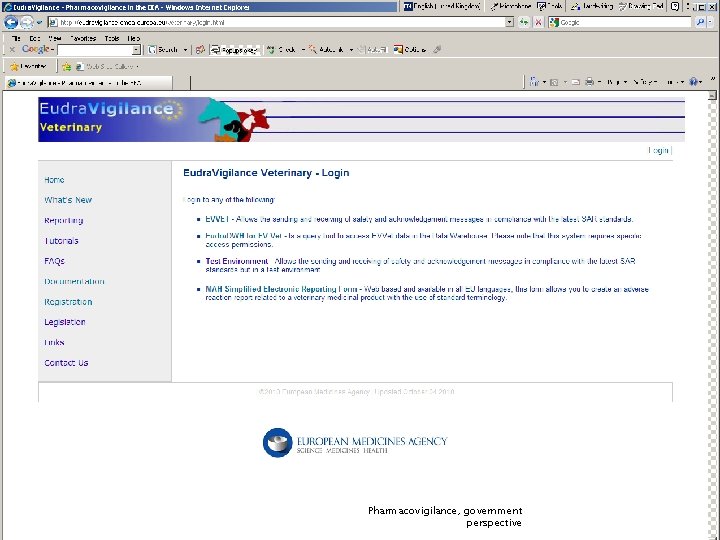This screenshot has height=540, width=720.
Task: Click the browser Forward arrow button
Action: 27,22
